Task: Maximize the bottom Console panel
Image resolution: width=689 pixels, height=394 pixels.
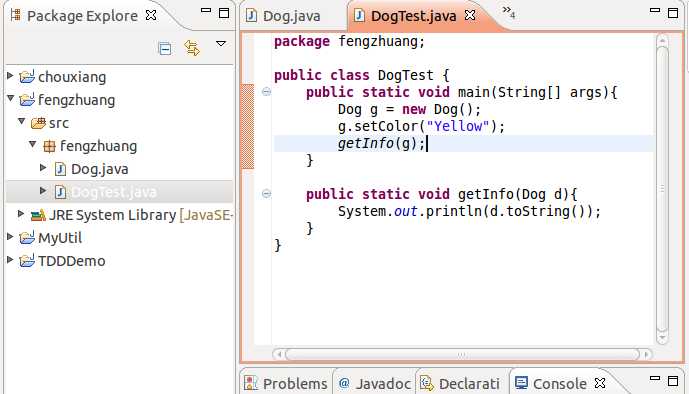Action: 673,381
